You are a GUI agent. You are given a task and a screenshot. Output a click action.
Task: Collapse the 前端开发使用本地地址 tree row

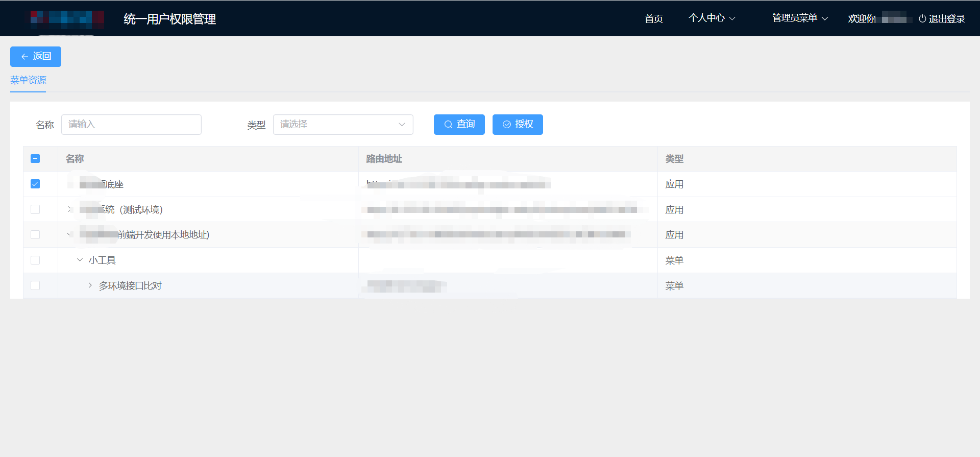(69, 234)
